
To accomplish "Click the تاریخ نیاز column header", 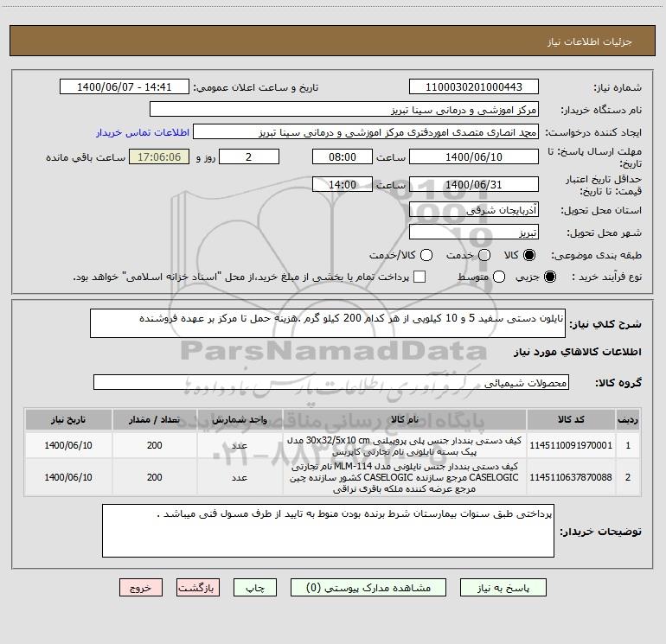I will click(68, 419).
